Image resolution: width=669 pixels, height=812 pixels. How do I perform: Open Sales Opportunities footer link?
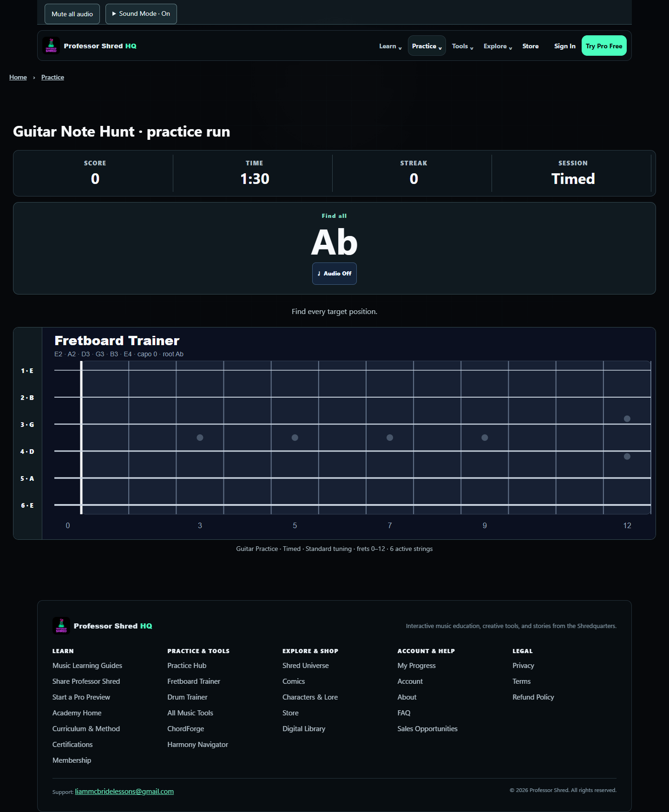[427, 729]
